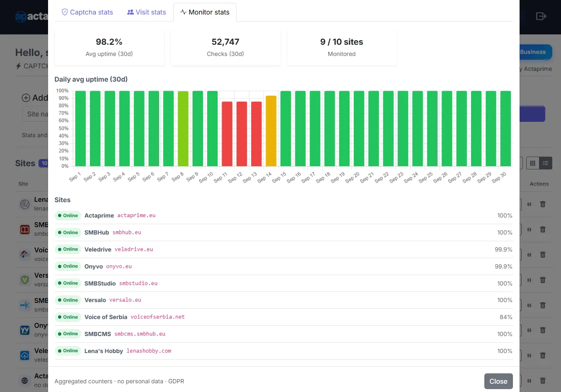Image resolution: width=561 pixels, height=392 pixels.
Task: Delete the Vele row with trash icon
Action: (543, 356)
